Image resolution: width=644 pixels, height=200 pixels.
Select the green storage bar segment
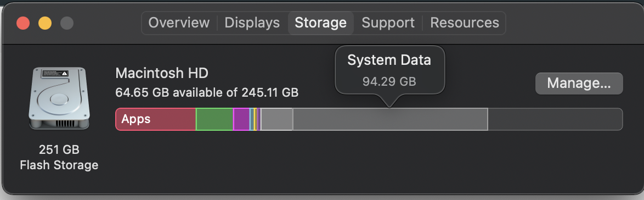click(214, 119)
